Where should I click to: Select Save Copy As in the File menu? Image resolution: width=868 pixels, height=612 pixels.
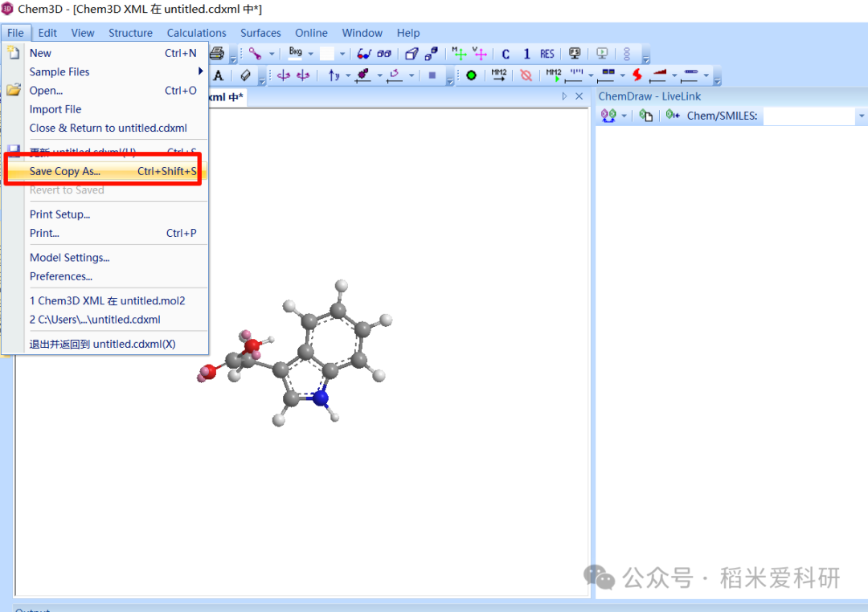[x=64, y=170]
